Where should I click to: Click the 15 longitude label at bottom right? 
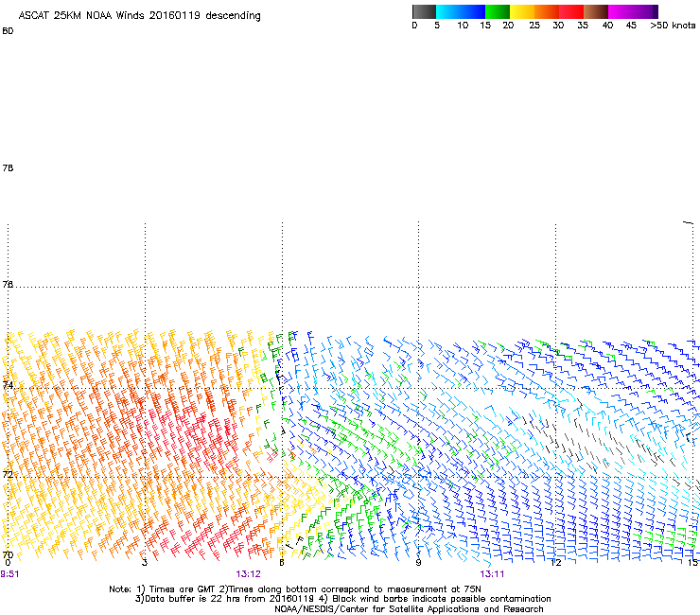point(692,563)
